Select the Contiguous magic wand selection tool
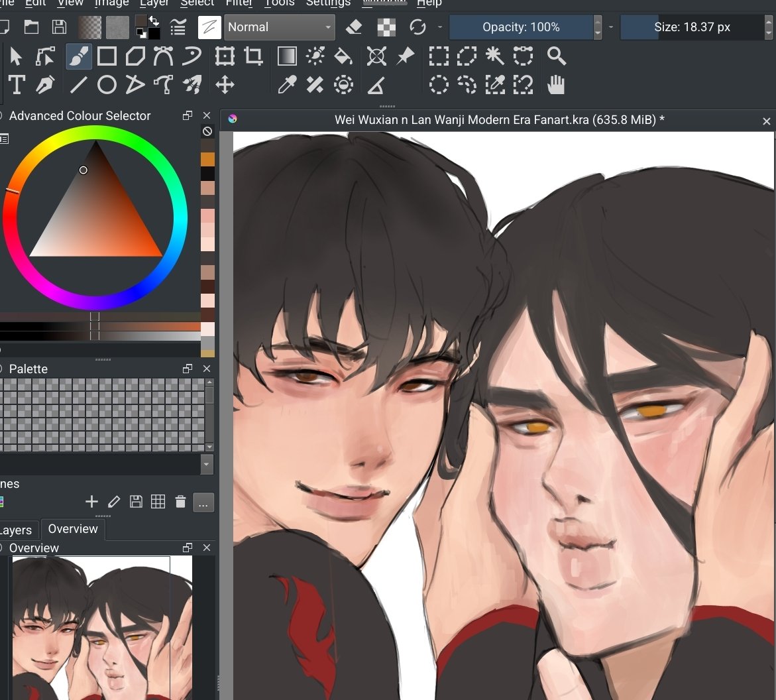Viewport: 776px width, 700px height. coord(495,56)
